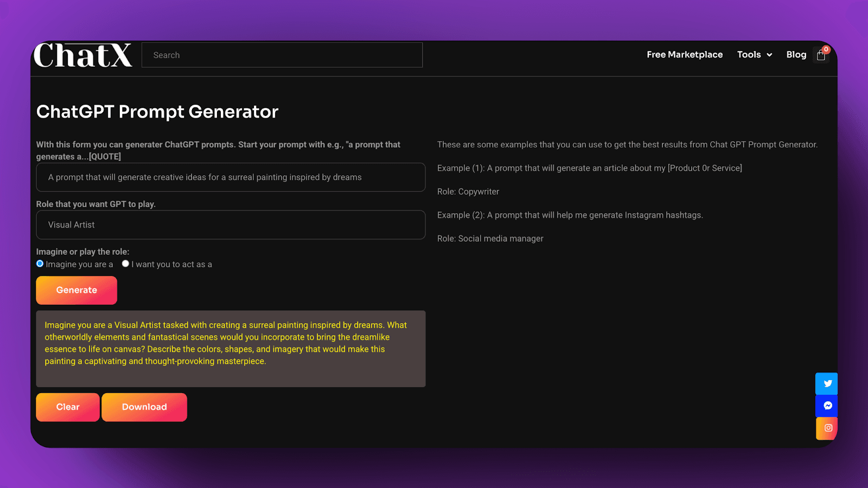
Task: Select the "Imagine you are a" radio option
Action: [x=40, y=264]
